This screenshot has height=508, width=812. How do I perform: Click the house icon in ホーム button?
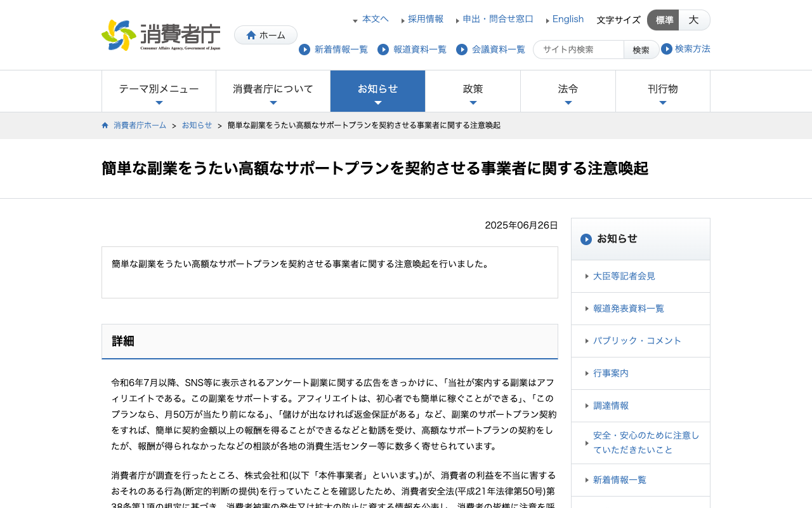click(x=251, y=35)
